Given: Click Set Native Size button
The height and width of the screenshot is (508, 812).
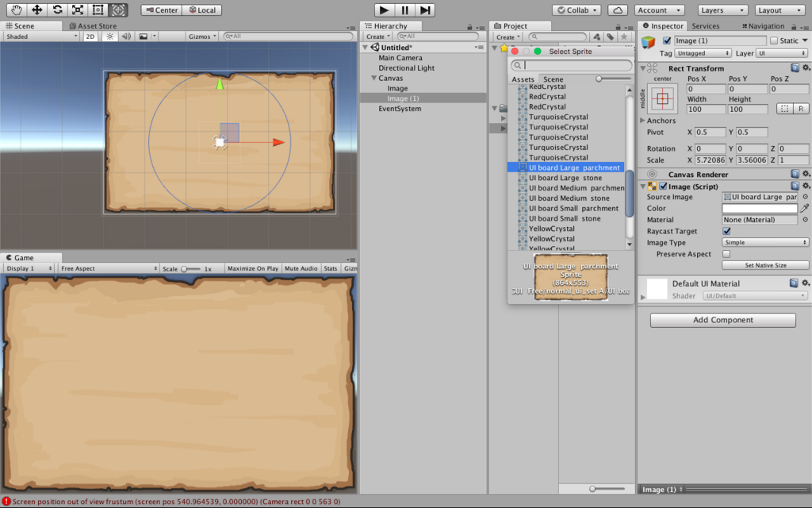Looking at the screenshot, I should (765, 265).
